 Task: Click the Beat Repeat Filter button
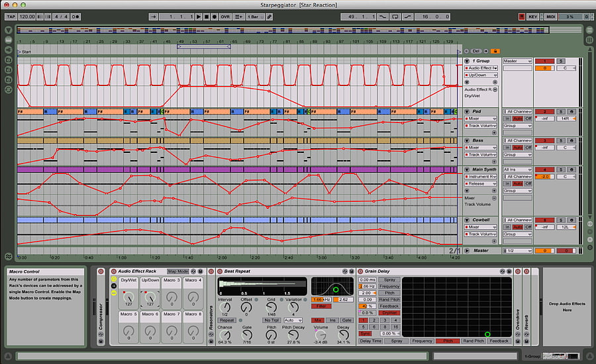[x=321, y=306]
